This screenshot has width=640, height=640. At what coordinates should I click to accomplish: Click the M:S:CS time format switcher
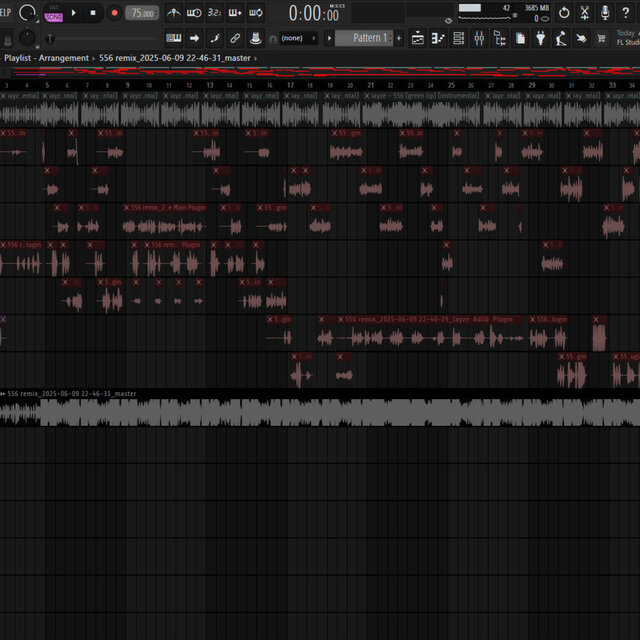(337, 6)
